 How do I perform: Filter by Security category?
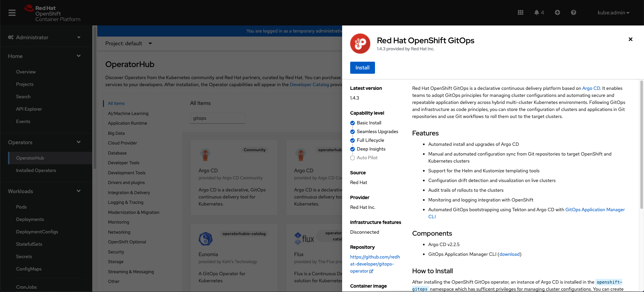pos(116,252)
